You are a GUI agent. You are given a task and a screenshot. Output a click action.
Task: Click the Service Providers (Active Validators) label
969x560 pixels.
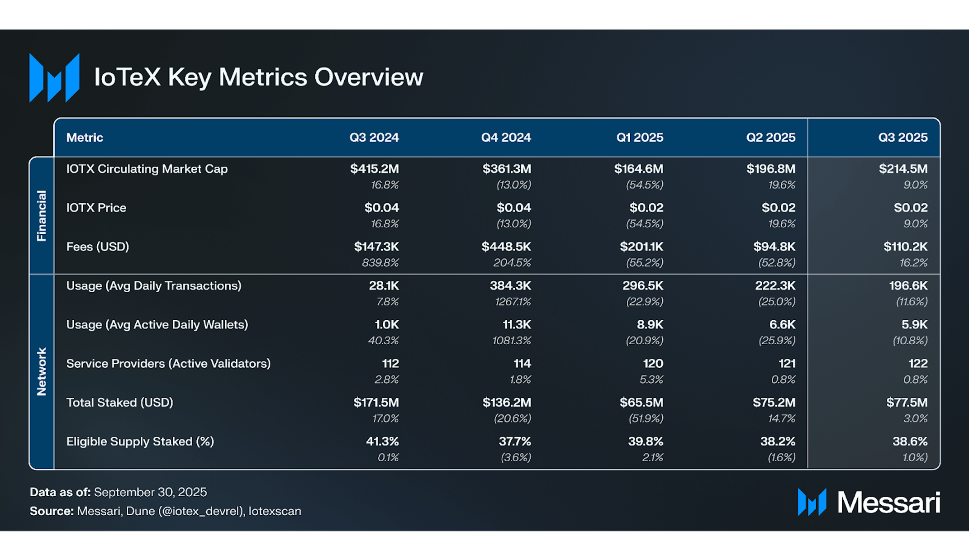pyautogui.click(x=168, y=363)
